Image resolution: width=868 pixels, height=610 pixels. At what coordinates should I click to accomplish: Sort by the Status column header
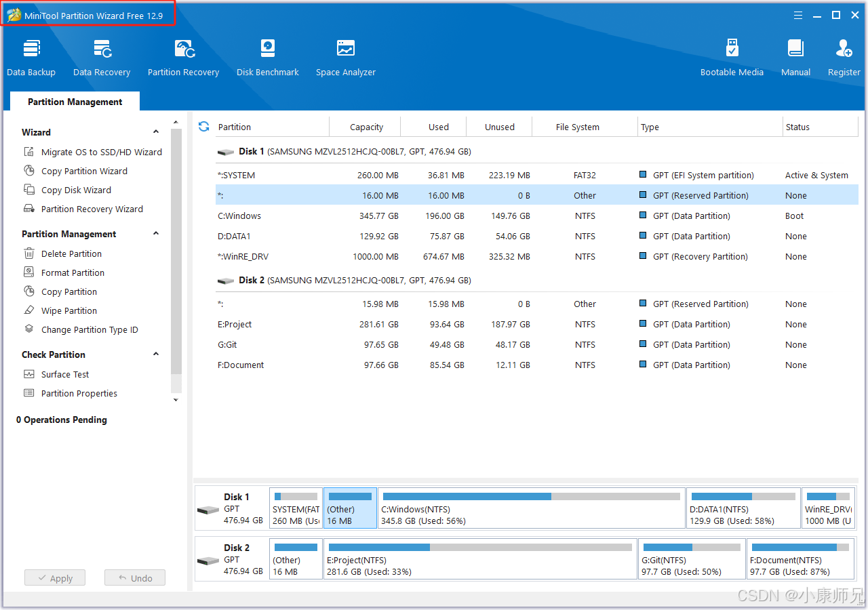(x=821, y=127)
